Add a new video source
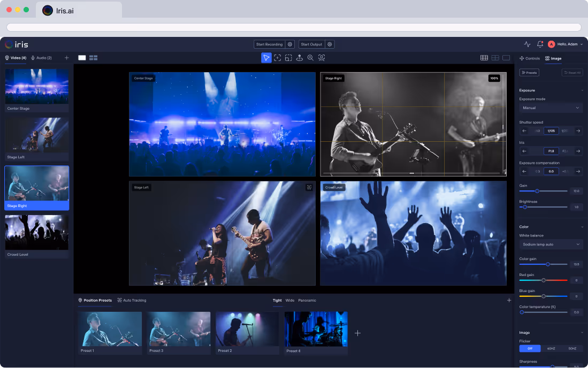 66,58
